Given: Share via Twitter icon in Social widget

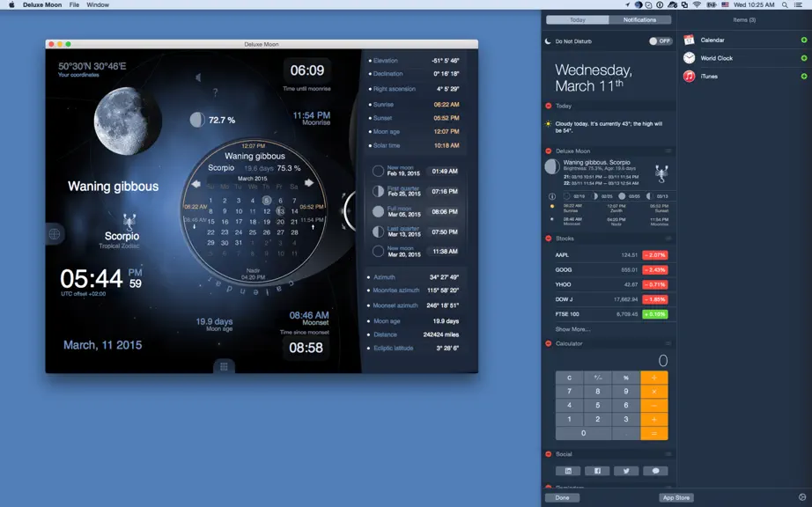Looking at the screenshot, I should pyautogui.click(x=626, y=471).
